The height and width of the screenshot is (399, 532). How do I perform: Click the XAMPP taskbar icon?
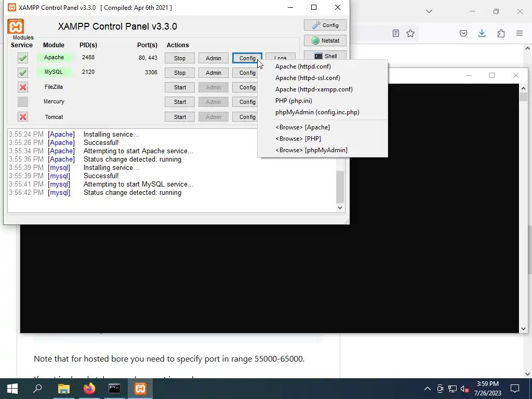pos(140,389)
